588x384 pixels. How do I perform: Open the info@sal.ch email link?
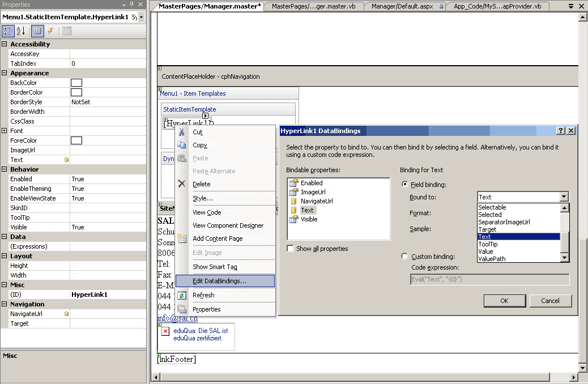177,318
